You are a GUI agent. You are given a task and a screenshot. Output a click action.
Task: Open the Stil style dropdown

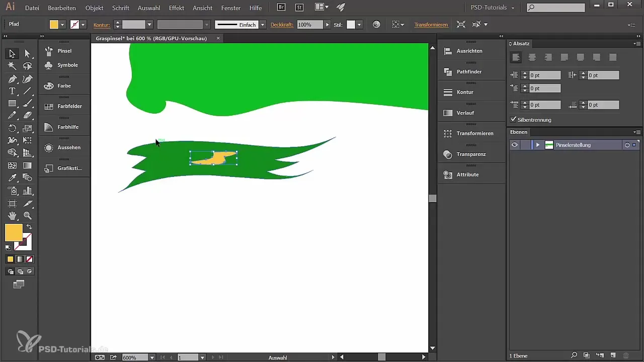tap(359, 25)
